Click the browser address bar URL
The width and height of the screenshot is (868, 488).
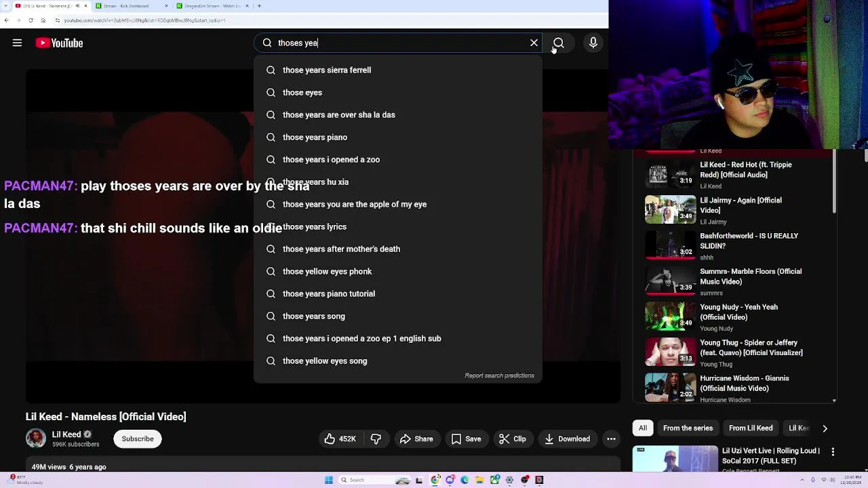(144, 20)
